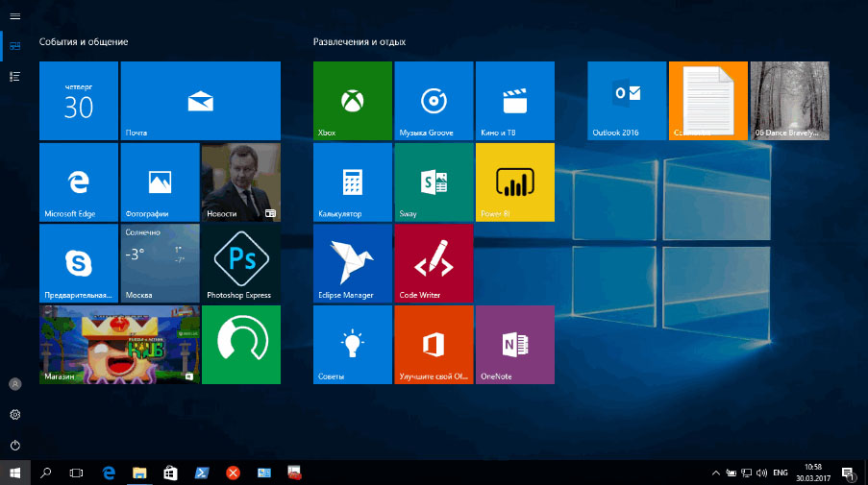Viewport: 868px width, 485px height.
Task: Open the Москва weather tile
Action: click(160, 263)
